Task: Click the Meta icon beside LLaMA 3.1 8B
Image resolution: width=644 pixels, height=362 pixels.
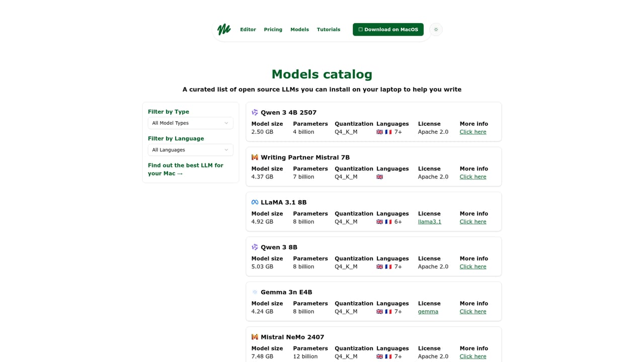Action: (255, 203)
